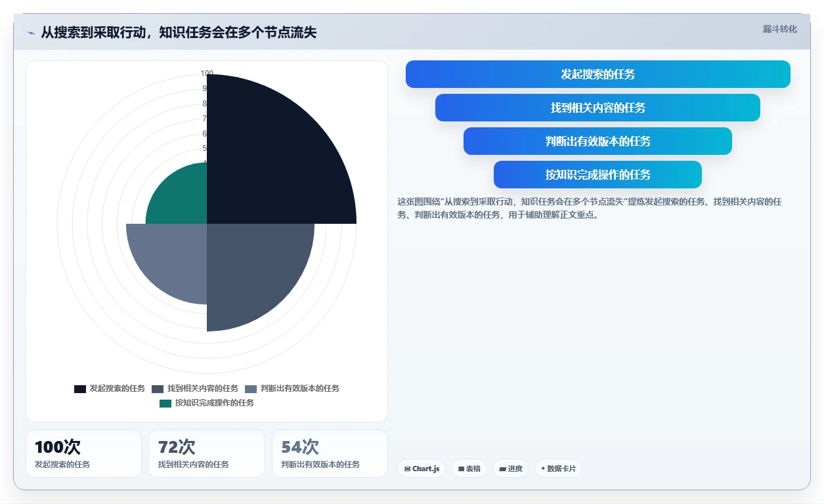Click the 数据卡片 tag
Image resolution: width=824 pixels, height=504 pixels.
click(559, 469)
